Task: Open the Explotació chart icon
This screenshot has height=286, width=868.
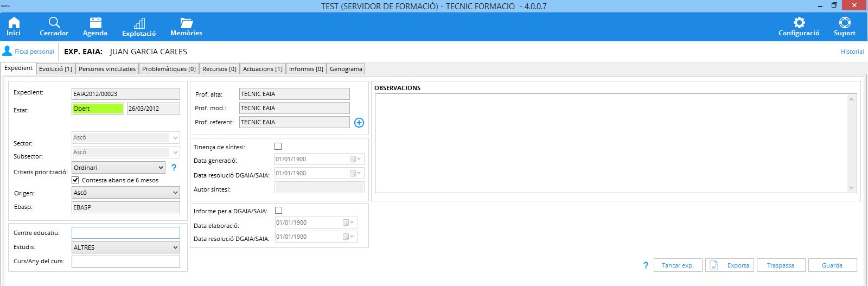Action: 139,26
